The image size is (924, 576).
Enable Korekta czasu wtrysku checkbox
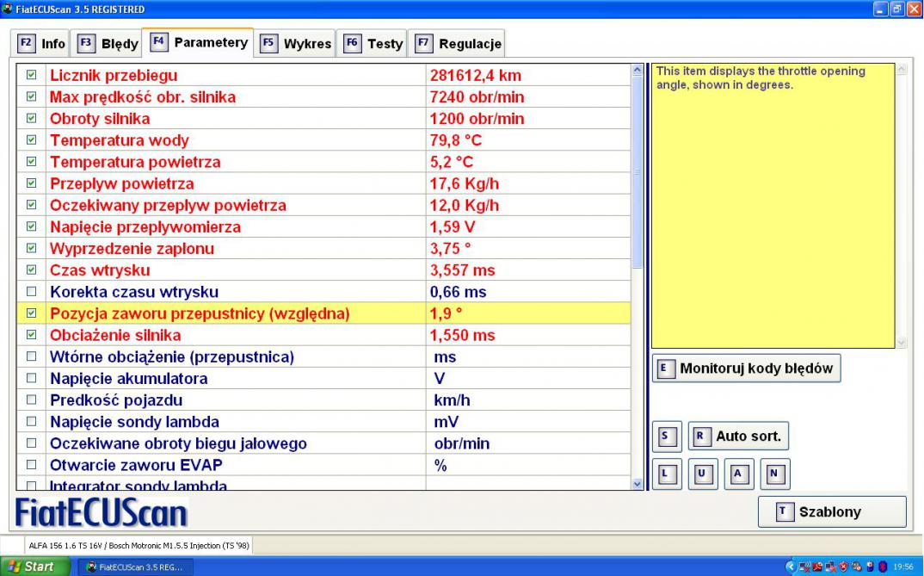pyautogui.click(x=32, y=292)
